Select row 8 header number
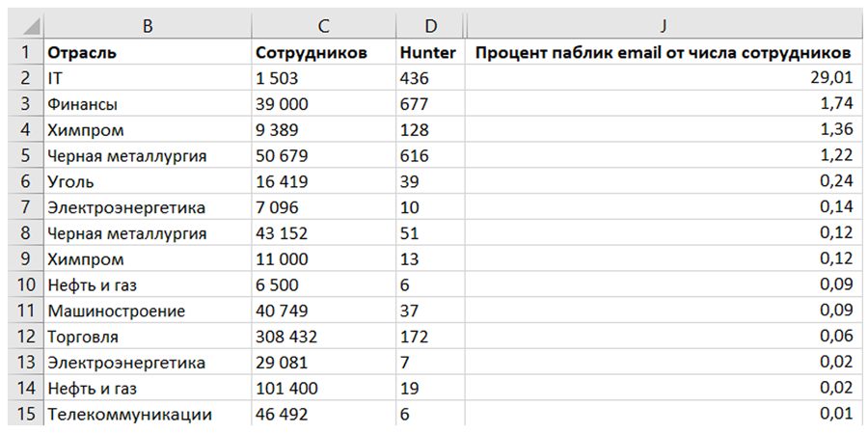Viewport: 868px width, 433px height. click(26, 233)
